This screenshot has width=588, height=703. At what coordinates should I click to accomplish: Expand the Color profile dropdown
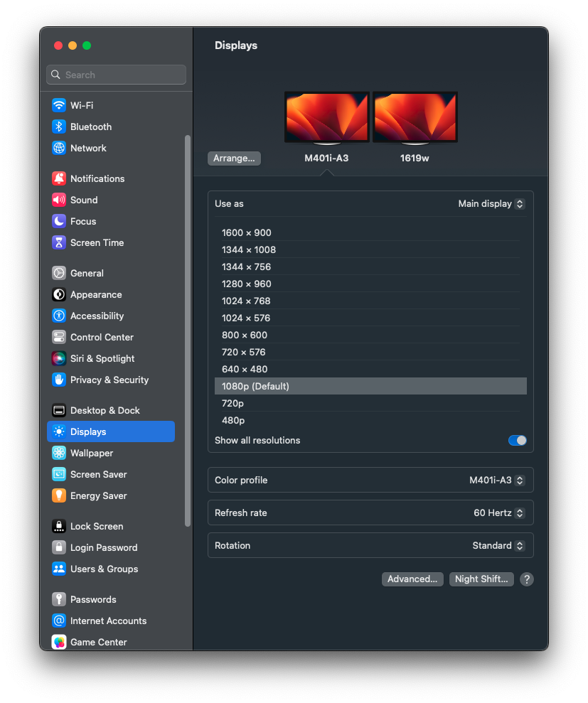point(496,481)
